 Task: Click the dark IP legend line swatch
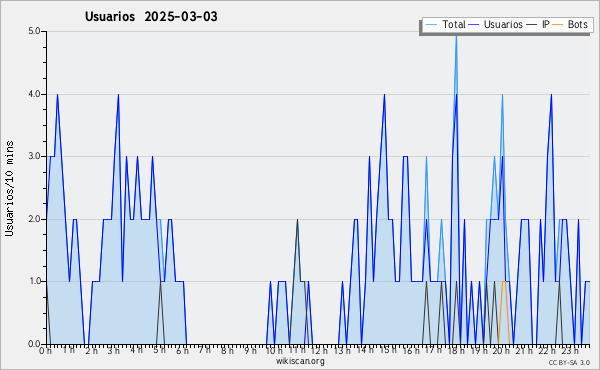coord(532,25)
